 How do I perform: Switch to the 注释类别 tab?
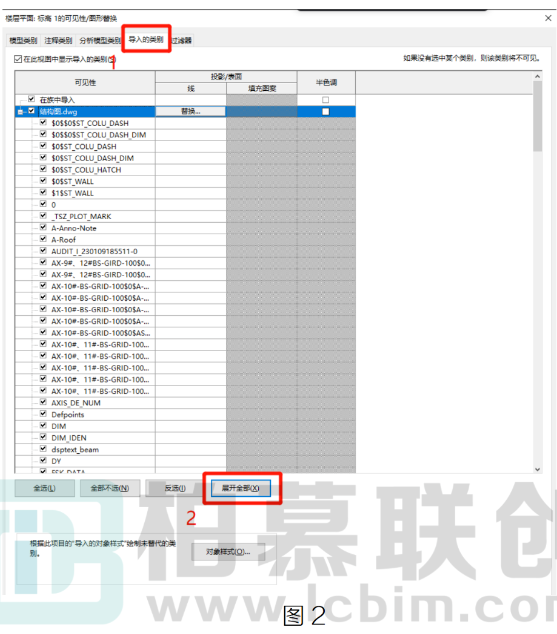[x=58, y=40]
